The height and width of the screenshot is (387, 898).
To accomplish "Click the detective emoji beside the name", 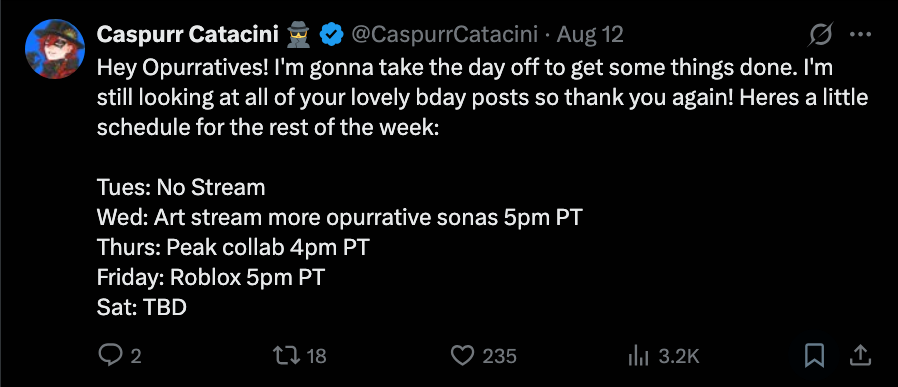I will click(298, 35).
